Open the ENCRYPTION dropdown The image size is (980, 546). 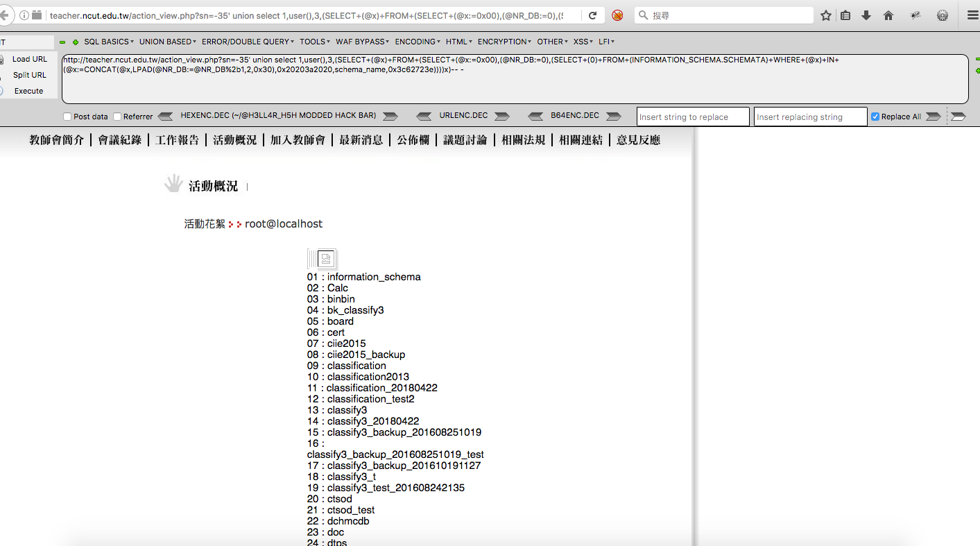(505, 42)
